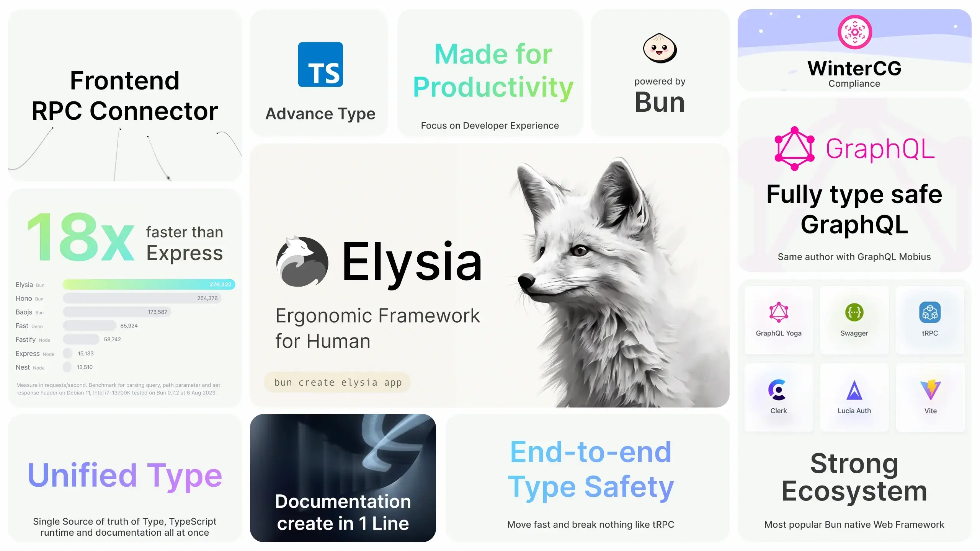Viewport: 980px width, 551px height.
Task: Select the tRPC icon
Action: [929, 312]
